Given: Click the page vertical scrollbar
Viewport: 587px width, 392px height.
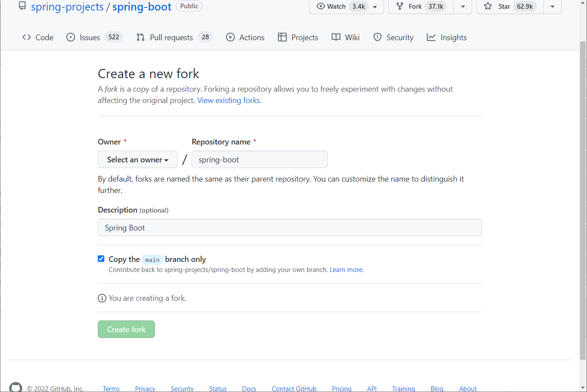Looking at the screenshot, I should (583, 201).
